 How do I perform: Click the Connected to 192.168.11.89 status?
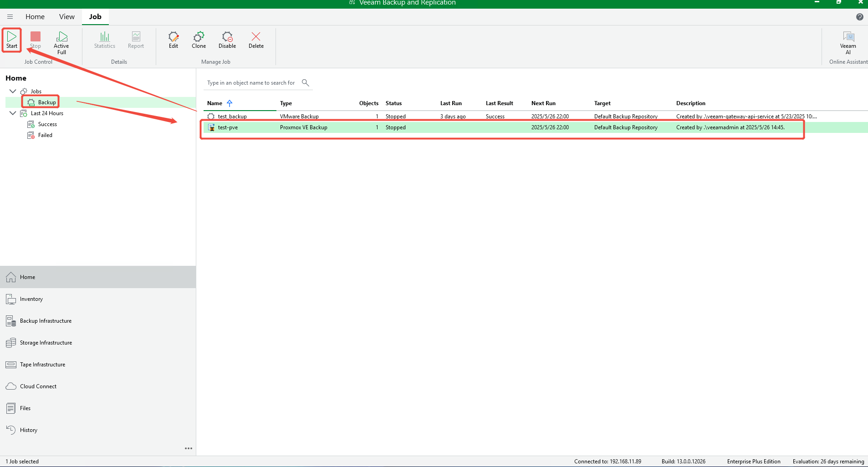608,462
